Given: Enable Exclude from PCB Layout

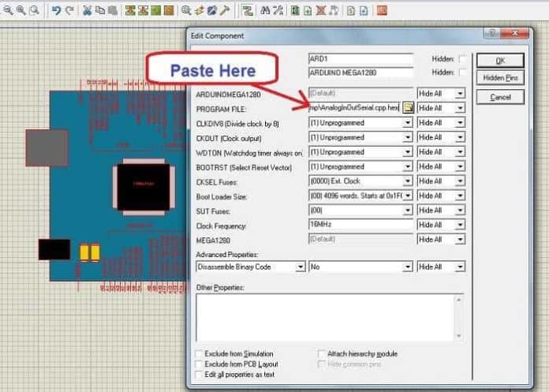Looking at the screenshot, I should [199, 364].
